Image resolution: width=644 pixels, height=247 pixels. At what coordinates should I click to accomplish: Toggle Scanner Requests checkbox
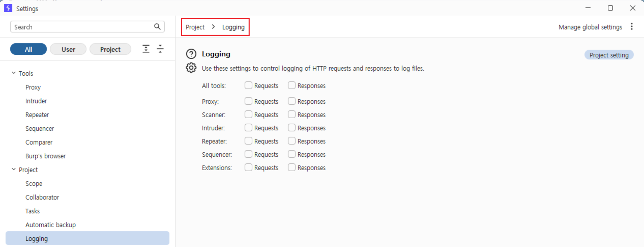[x=249, y=114]
